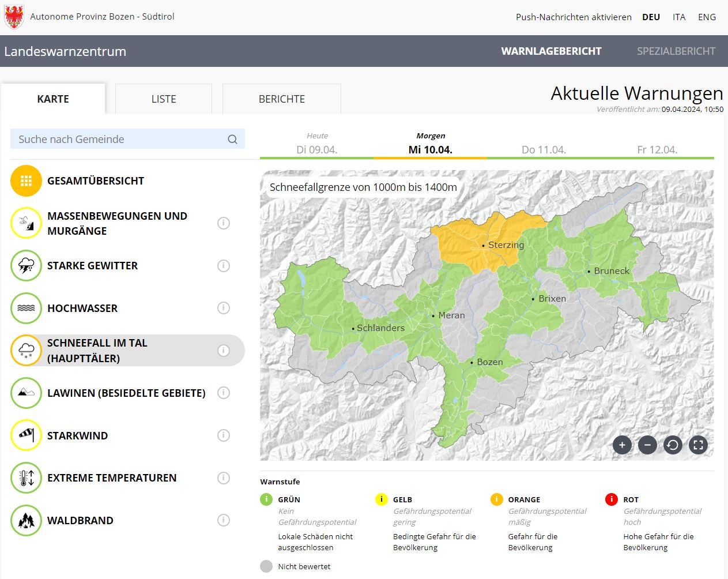Switch to the LISTE tab
Viewport: 728px width, 579px height.
click(x=164, y=99)
